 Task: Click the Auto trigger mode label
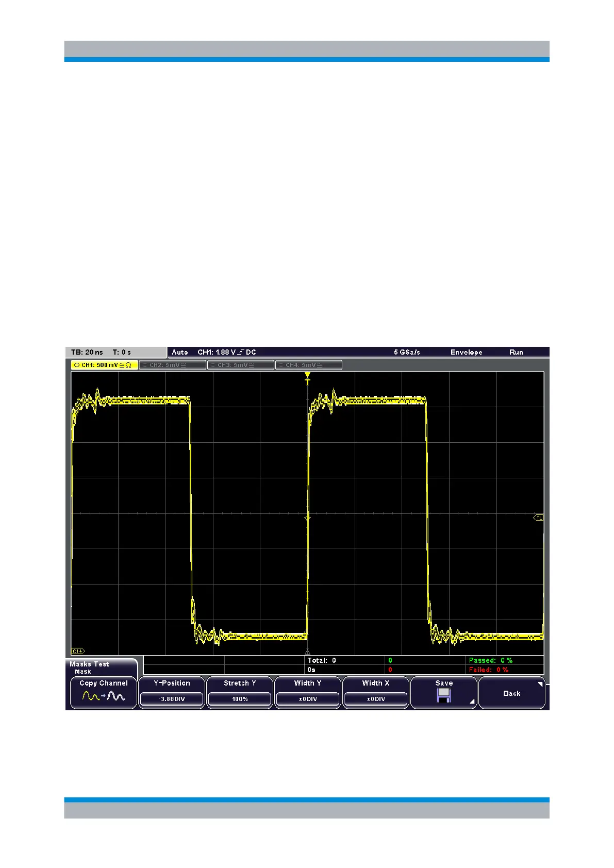(x=180, y=352)
